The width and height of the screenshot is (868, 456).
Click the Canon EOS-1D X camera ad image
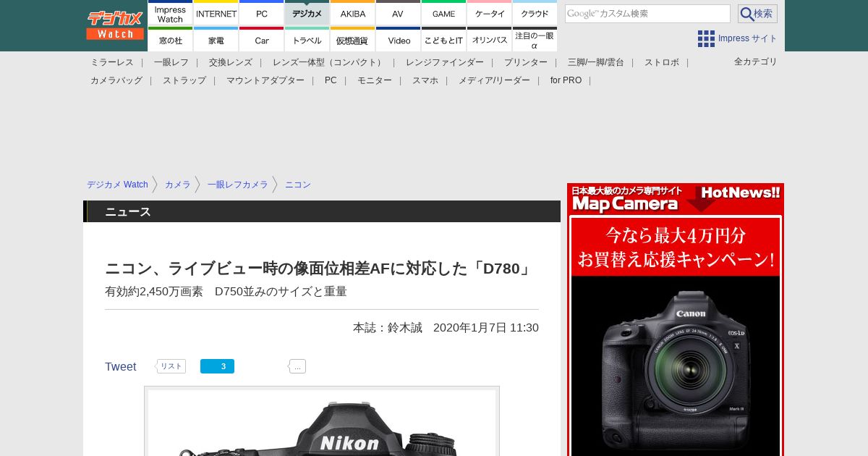point(676,366)
